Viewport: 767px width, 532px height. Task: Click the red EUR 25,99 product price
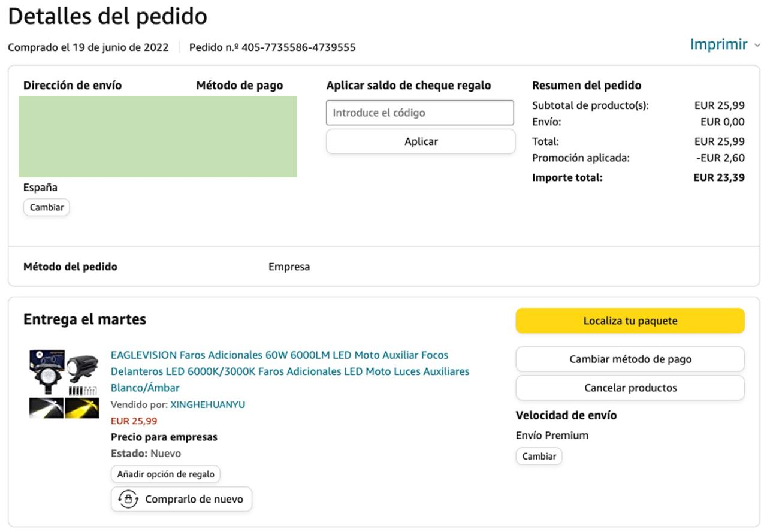coord(134,421)
